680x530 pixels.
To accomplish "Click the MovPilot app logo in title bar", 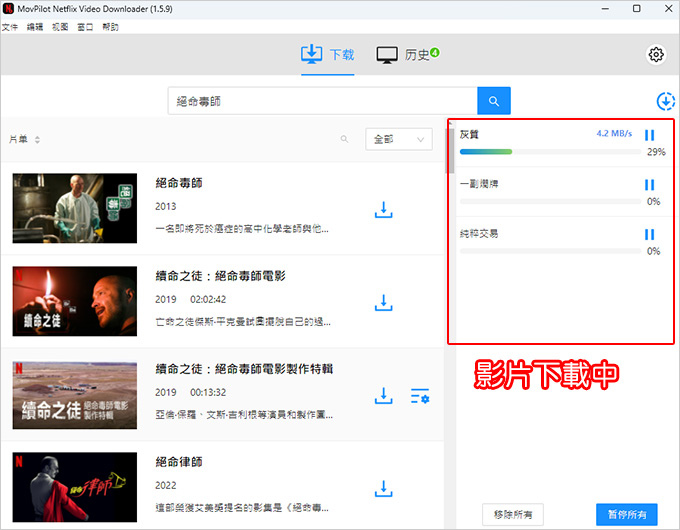I will tap(8, 9).
